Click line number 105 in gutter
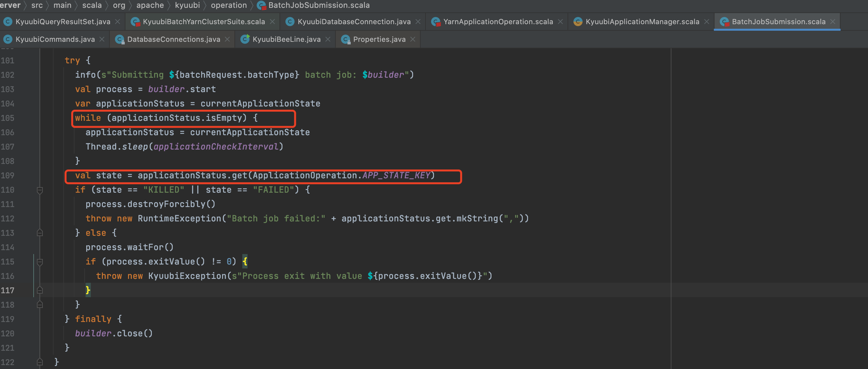 coord(8,118)
